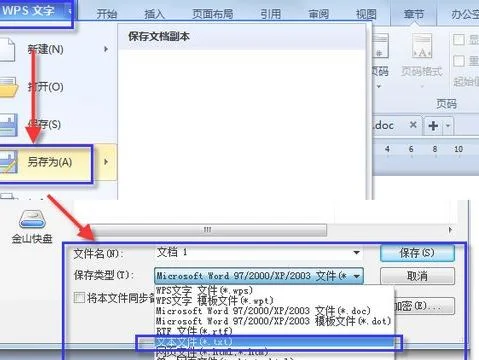Image resolution: width=479 pixels, height=360 pixels.
Task: Toggle the second checkbox in ribbon right edge
Action: [x=459, y=61]
